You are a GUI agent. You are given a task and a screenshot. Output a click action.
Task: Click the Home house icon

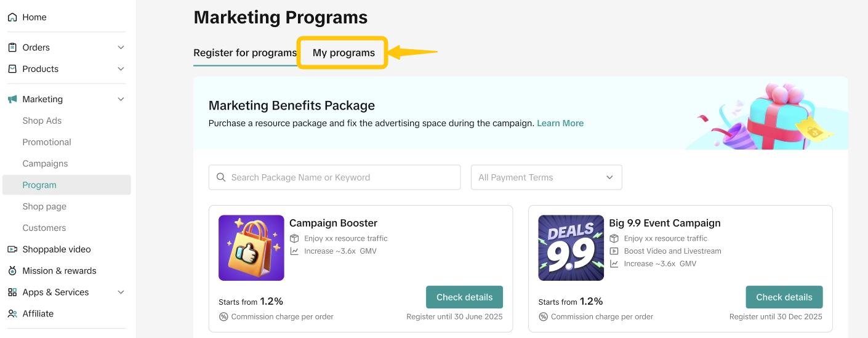[12, 17]
